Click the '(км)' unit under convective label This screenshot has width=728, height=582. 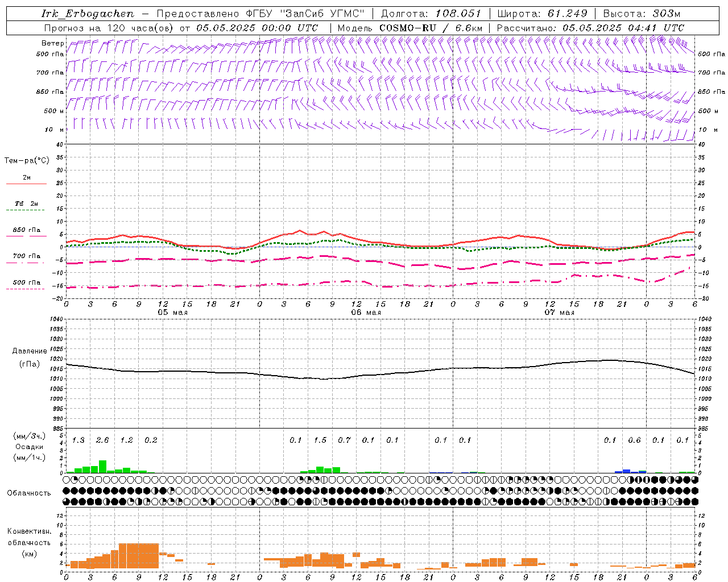tap(29, 554)
